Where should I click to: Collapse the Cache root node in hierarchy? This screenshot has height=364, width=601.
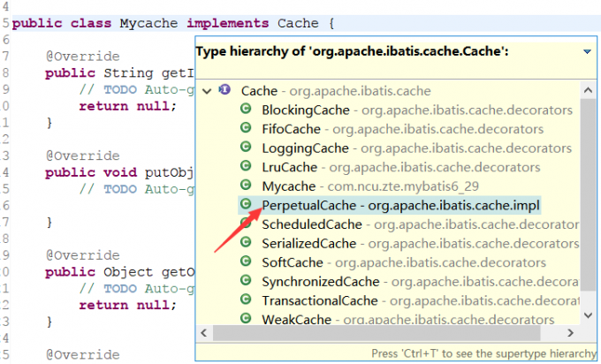click(207, 91)
